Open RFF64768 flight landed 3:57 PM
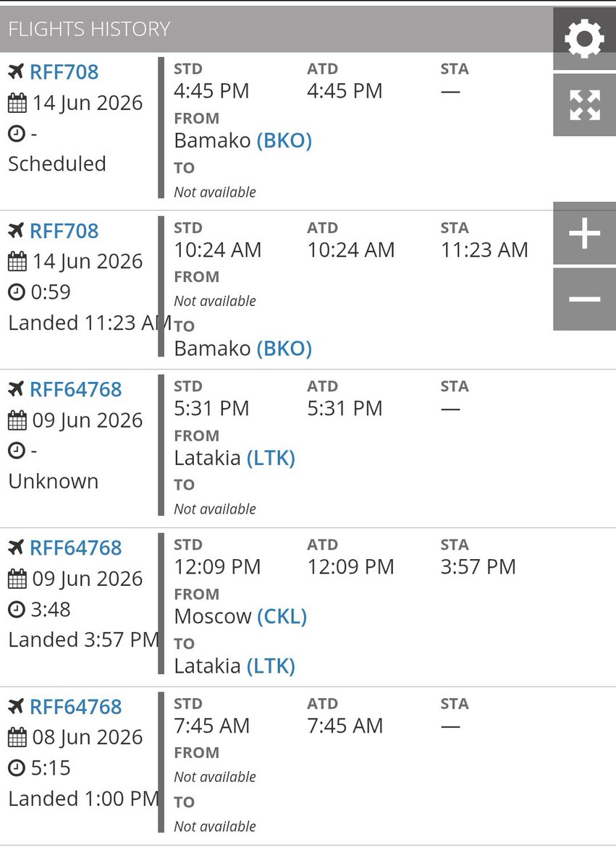The width and height of the screenshot is (616, 868). tap(76, 548)
